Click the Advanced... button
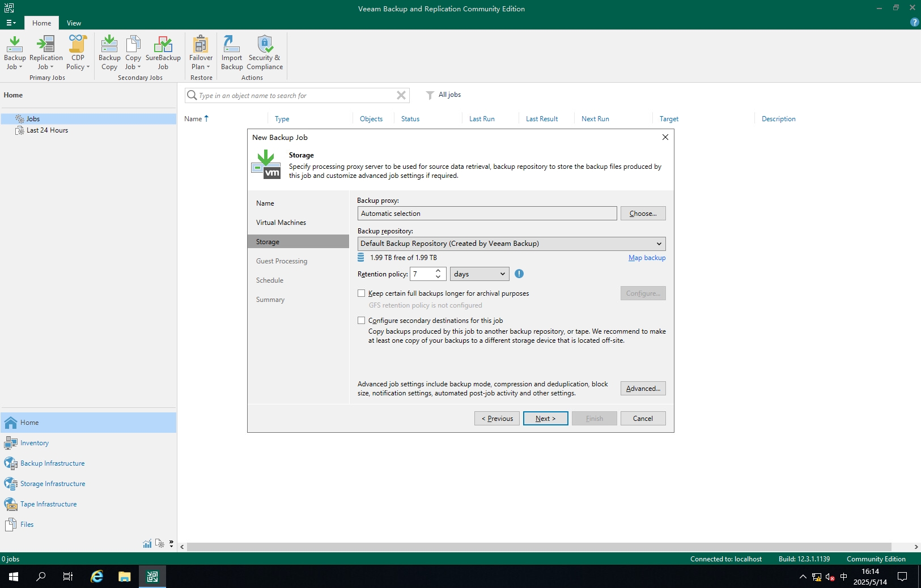Screen dimensions: 921x588 (x=643, y=389)
